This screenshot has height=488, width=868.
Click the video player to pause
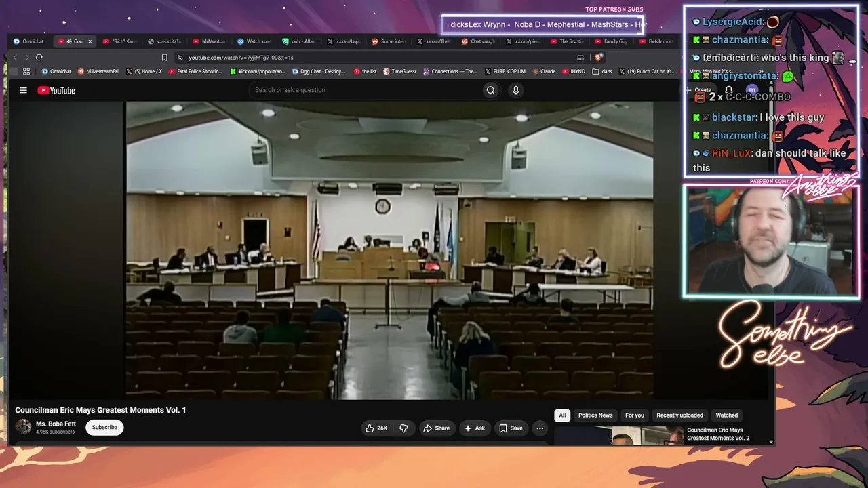pos(389,250)
